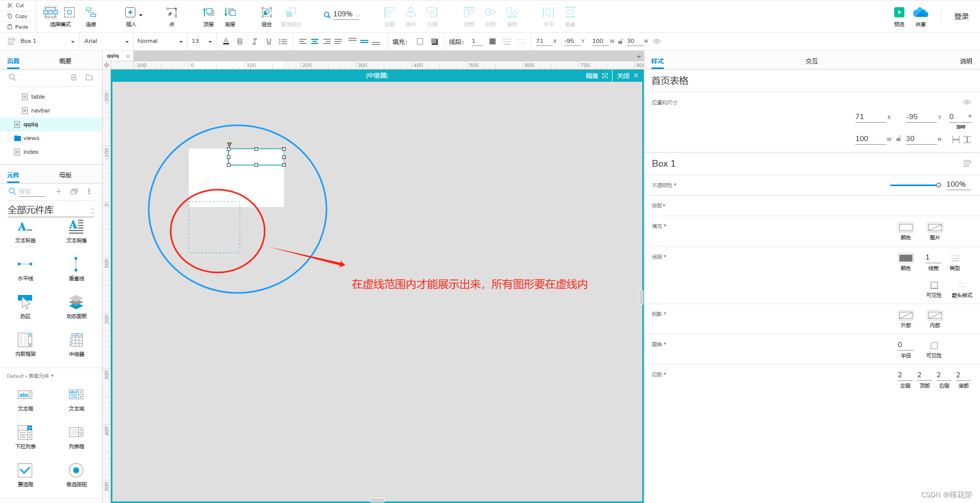Toggle the visibility eye in the toolbar
Viewport: 980px width, 503px height.
(x=657, y=41)
